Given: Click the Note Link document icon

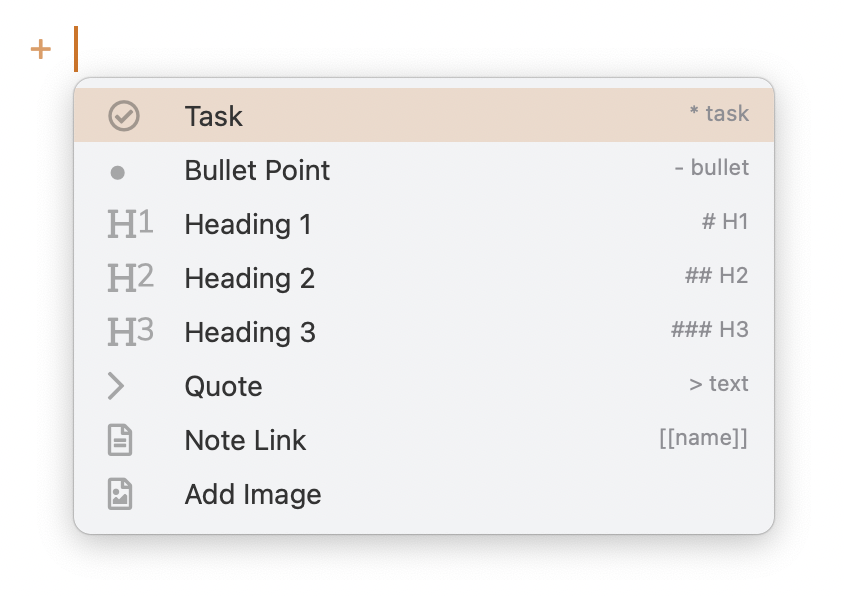Looking at the screenshot, I should point(120,440).
